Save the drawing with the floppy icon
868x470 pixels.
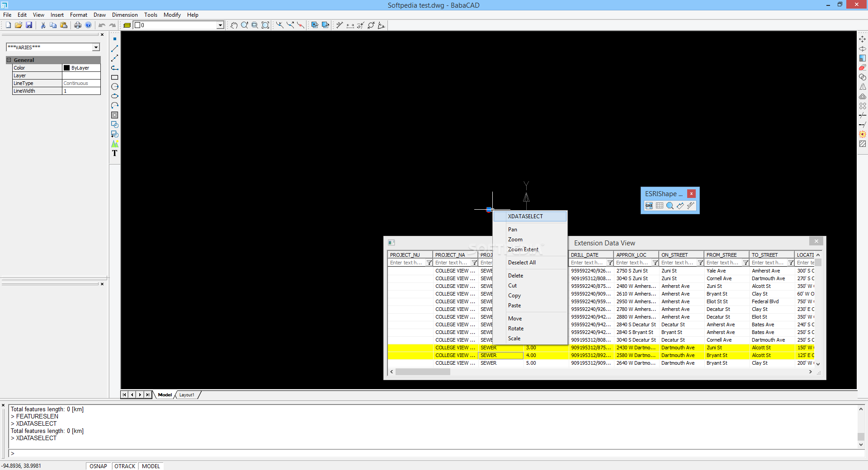[x=29, y=25]
